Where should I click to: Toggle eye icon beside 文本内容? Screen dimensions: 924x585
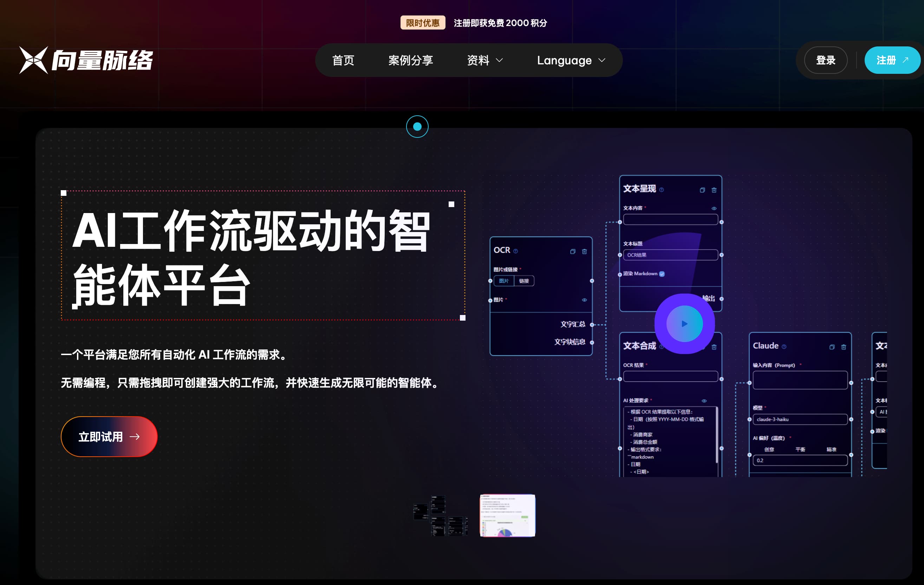pyautogui.click(x=714, y=208)
